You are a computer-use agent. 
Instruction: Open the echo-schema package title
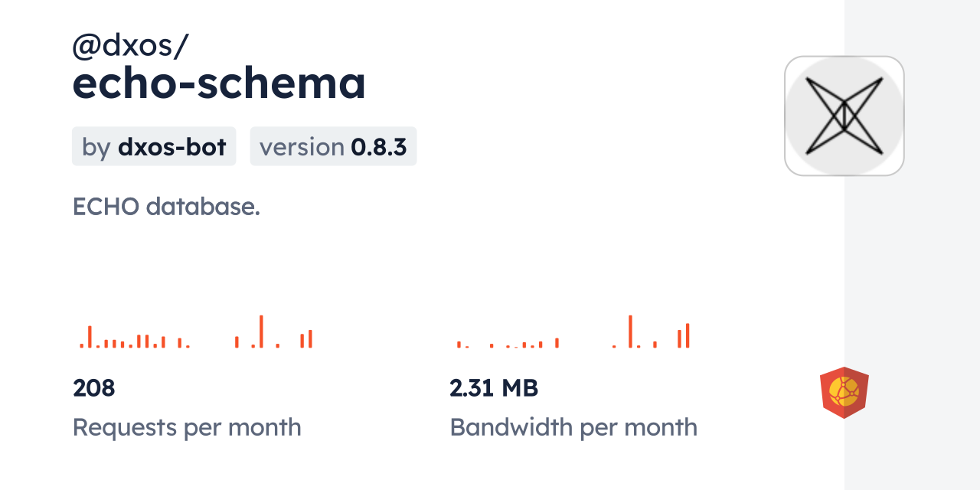pyautogui.click(x=219, y=83)
